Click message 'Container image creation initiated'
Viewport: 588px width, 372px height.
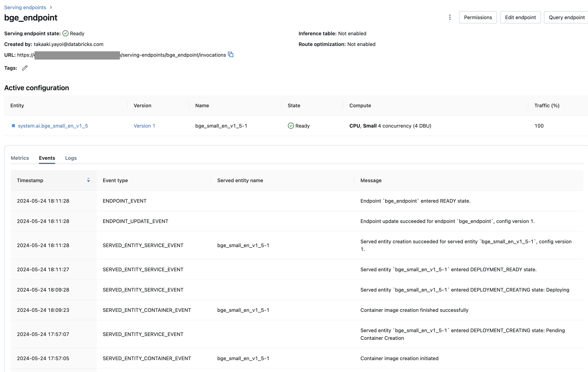pyautogui.click(x=400, y=358)
